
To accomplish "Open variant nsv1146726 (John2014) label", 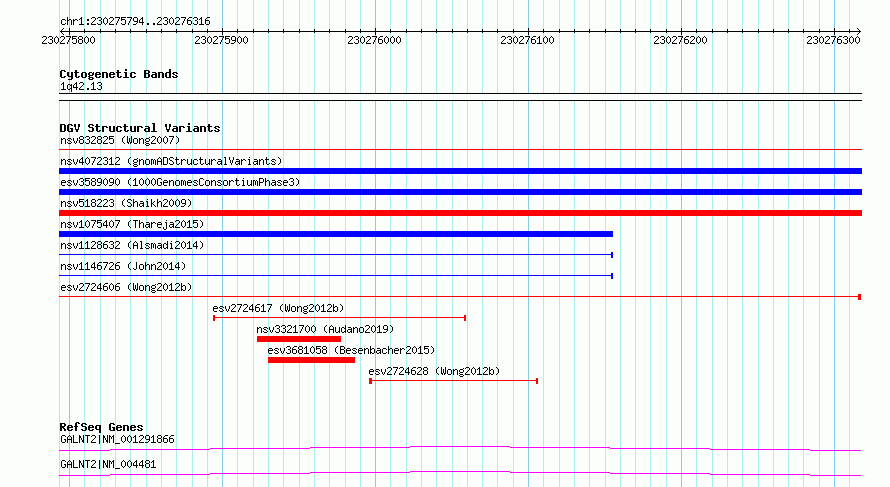I will click(x=123, y=266).
